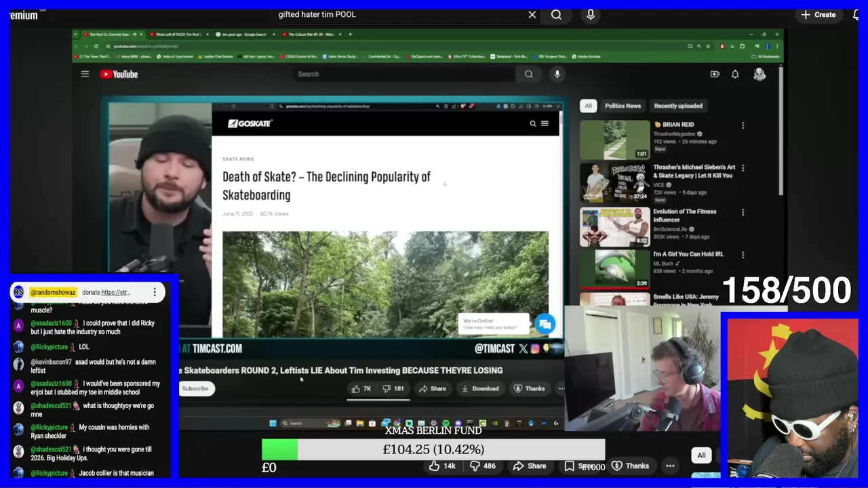Image resolution: width=868 pixels, height=488 pixels.
Task: Switch to 'tim pool age - Google Search' tab
Action: (244, 34)
